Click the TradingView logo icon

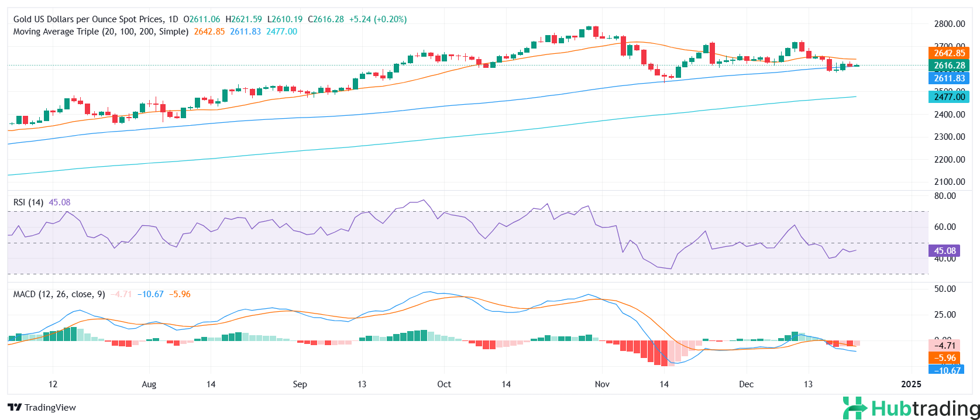pos(15,408)
